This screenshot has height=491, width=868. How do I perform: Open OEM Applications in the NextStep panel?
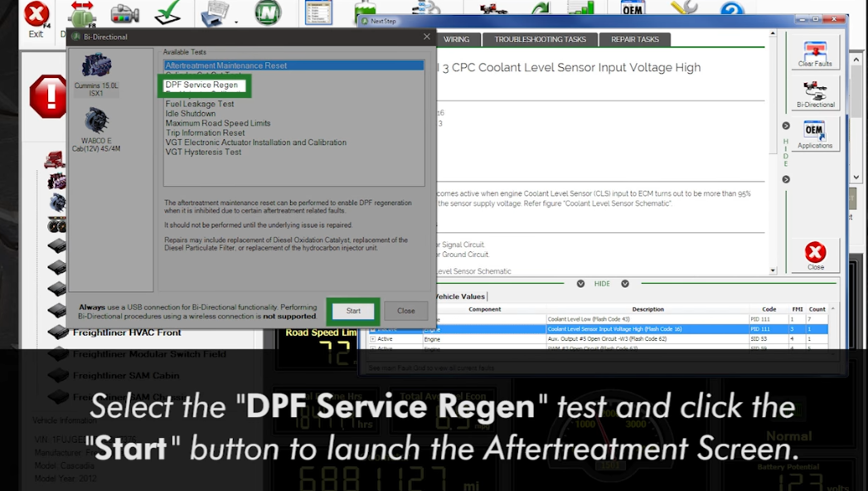click(815, 134)
